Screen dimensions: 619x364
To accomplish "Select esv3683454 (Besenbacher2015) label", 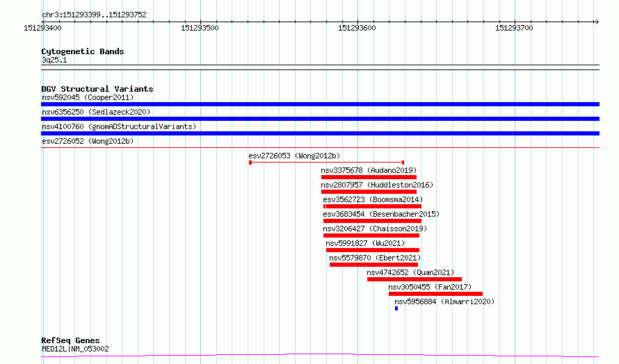I will [381, 214].
